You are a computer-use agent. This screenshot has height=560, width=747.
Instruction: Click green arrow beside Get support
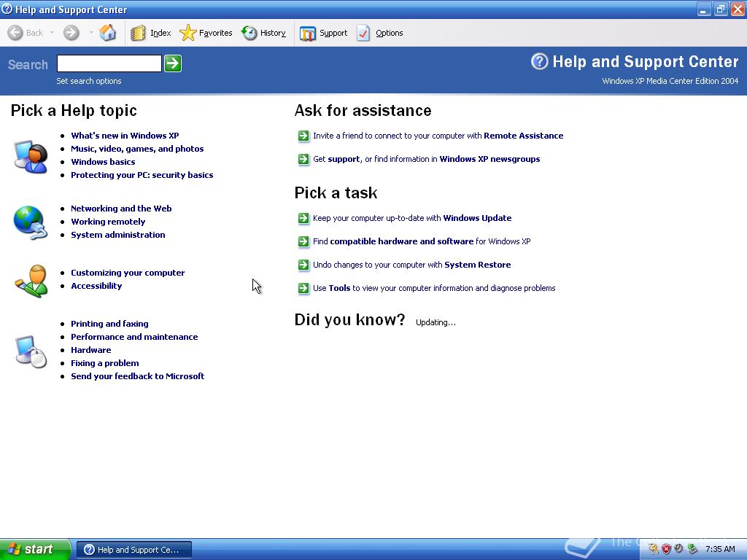[x=303, y=160]
